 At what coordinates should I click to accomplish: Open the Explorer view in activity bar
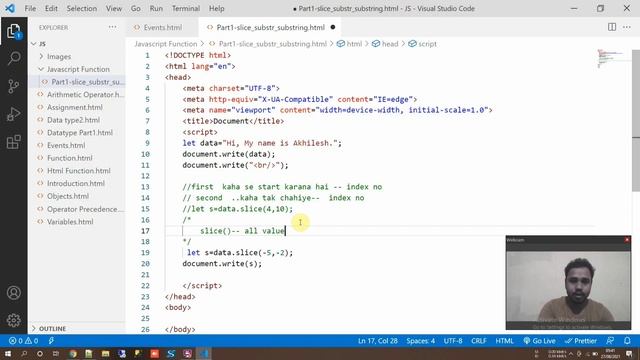coord(13,31)
